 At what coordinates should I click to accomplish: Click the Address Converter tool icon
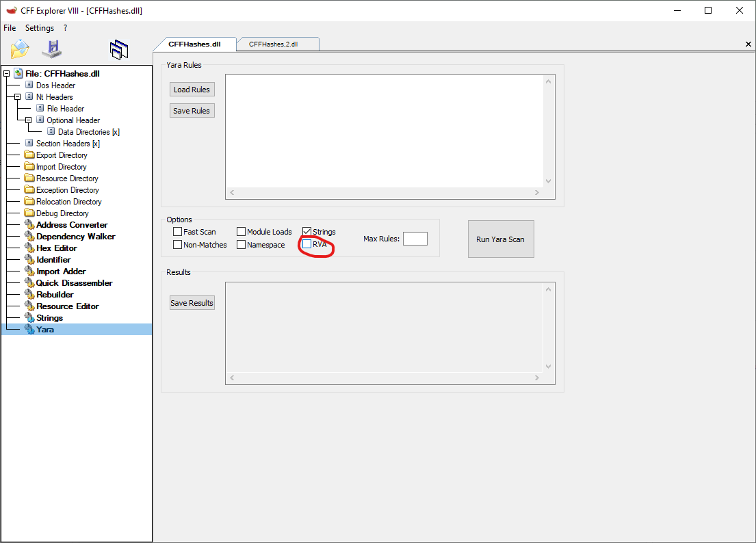[x=29, y=224]
